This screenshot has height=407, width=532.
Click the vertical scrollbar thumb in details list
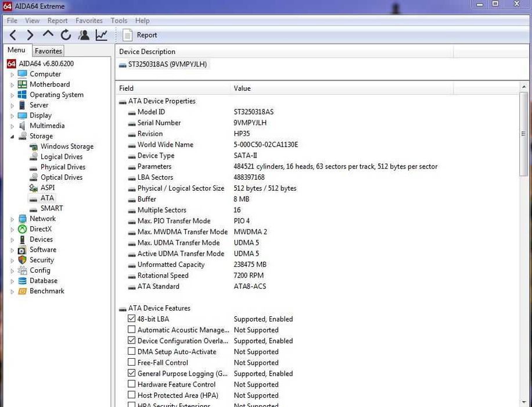point(523,134)
